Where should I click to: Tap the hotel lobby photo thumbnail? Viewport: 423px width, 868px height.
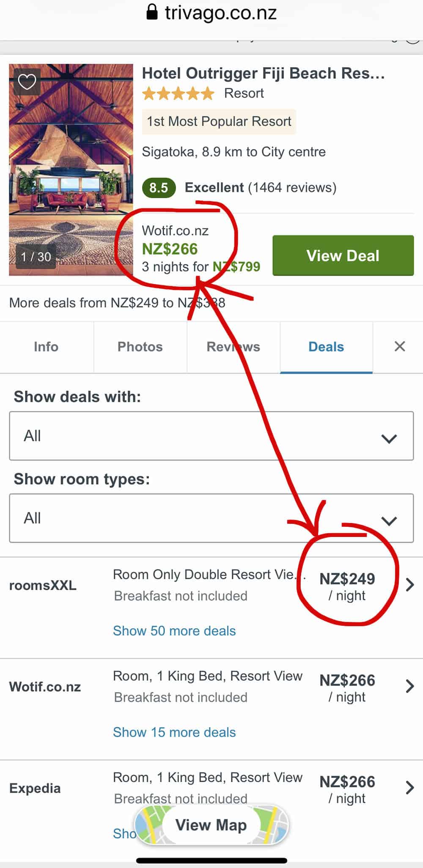(x=71, y=169)
